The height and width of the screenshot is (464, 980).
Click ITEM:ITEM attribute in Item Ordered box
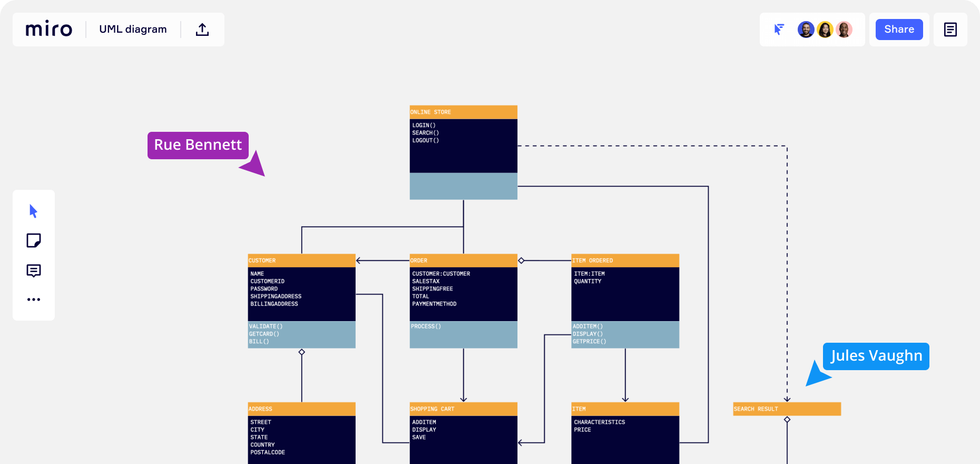click(590, 274)
